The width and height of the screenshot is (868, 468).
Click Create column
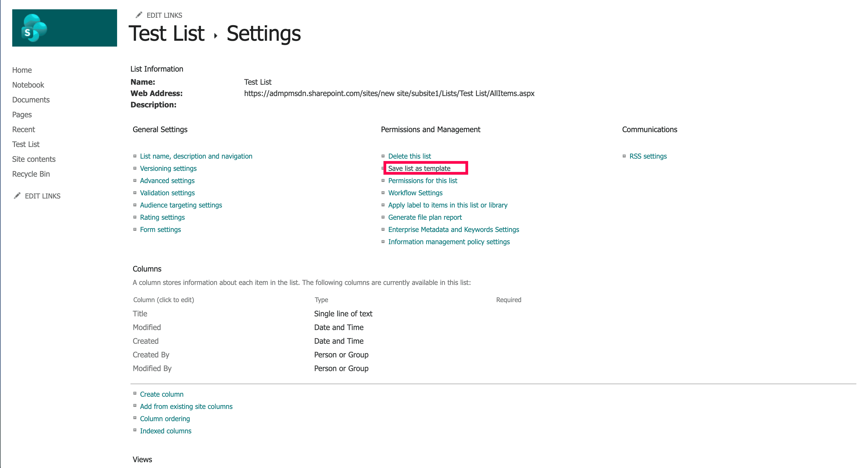161,394
